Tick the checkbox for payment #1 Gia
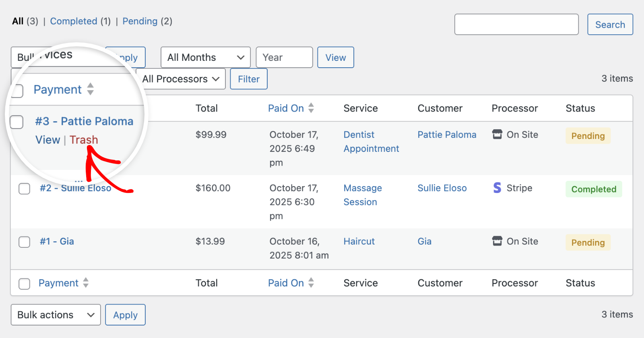Viewport: 644px width, 338px height. tap(25, 242)
